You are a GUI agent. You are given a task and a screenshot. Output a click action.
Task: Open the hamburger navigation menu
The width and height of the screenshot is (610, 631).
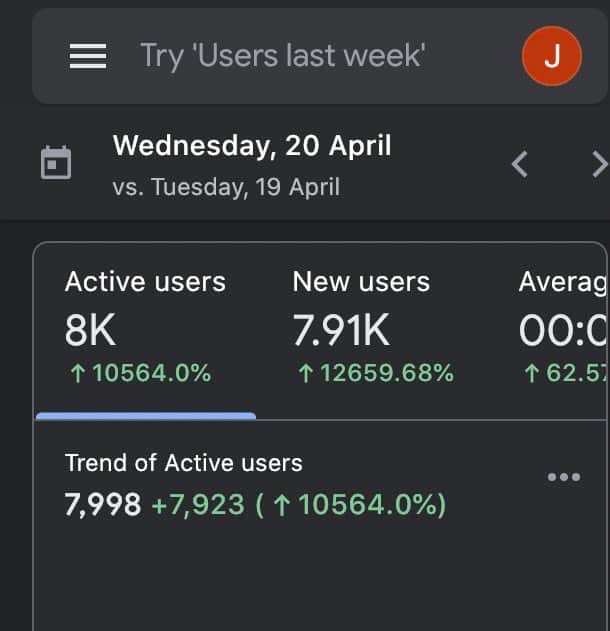pyautogui.click(x=88, y=56)
